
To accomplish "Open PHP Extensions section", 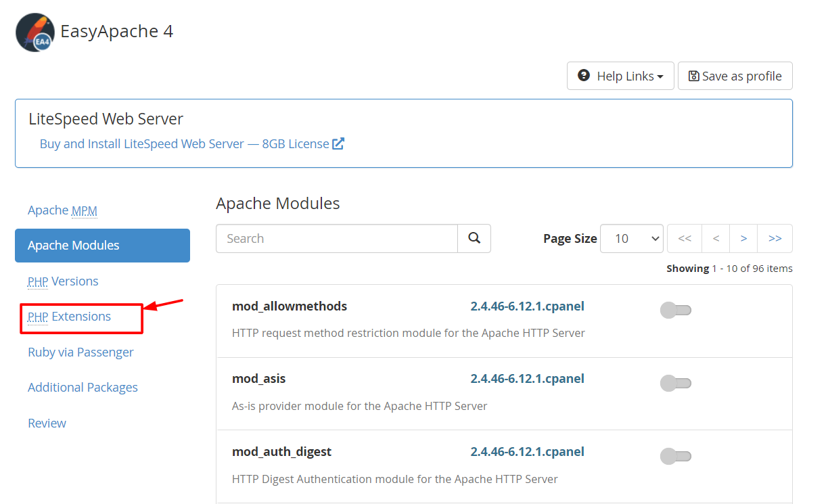I will (x=69, y=317).
